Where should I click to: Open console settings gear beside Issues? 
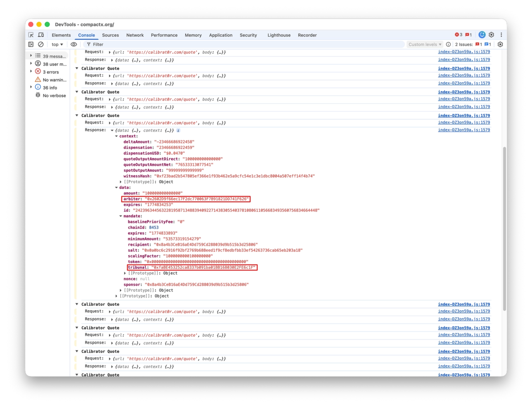500,44
